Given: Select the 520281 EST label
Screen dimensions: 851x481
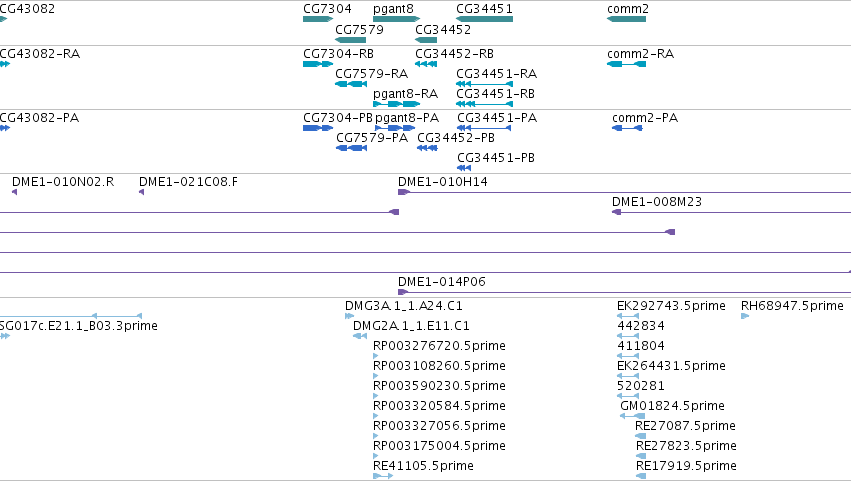Looking at the screenshot, I should (641, 386).
